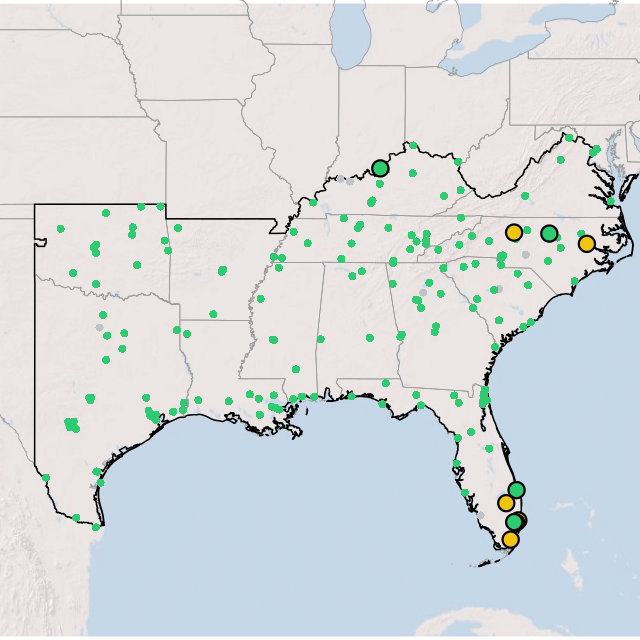Click the green dot on Virginia's southeastern coast
This screenshot has width=640, height=640.
611,201
